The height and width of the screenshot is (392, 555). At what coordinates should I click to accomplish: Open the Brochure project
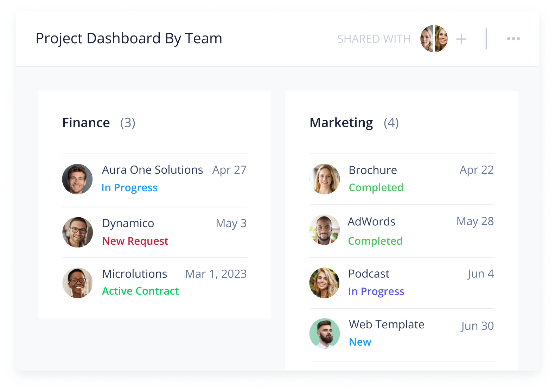373,170
